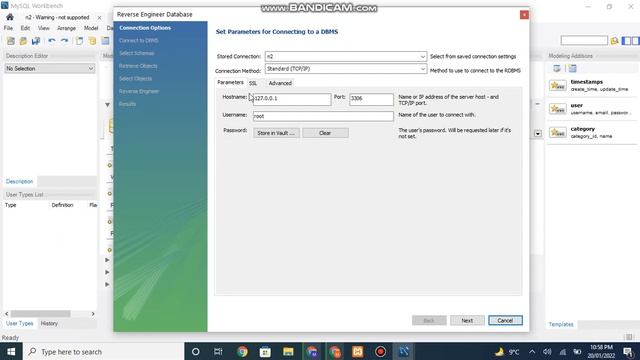Undo the last action
640x360 pixels.
point(52,41)
